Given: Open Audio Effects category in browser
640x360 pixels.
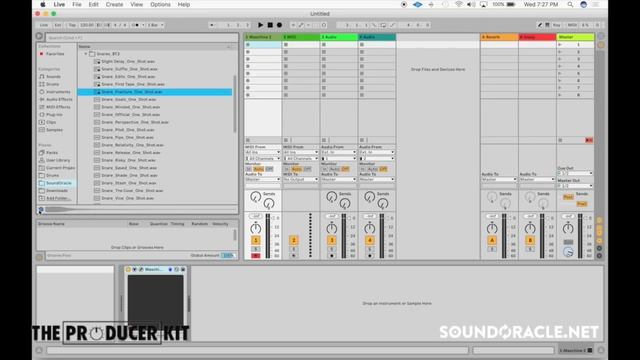Looking at the screenshot, I should pos(59,99).
